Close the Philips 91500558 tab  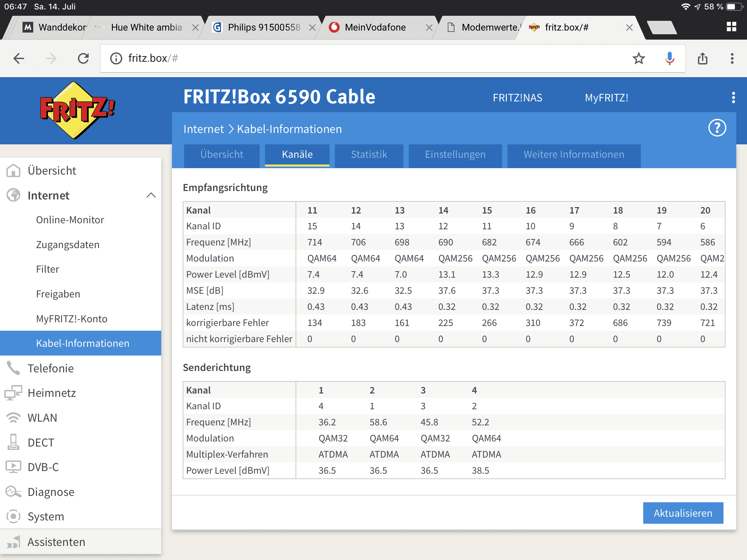click(312, 27)
